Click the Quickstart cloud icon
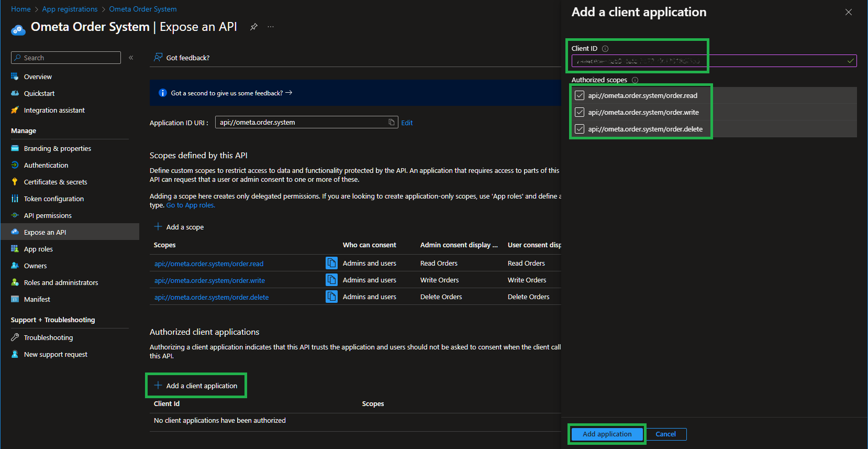The width and height of the screenshot is (868, 449). click(x=15, y=93)
